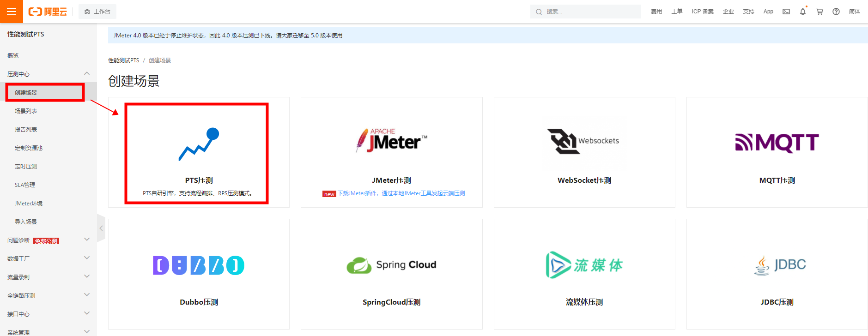Image resolution: width=868 pixels, height=336 pixels.
Task: Click 性能测试PTS breadcrumb link
Action: [x=123, y=60]
